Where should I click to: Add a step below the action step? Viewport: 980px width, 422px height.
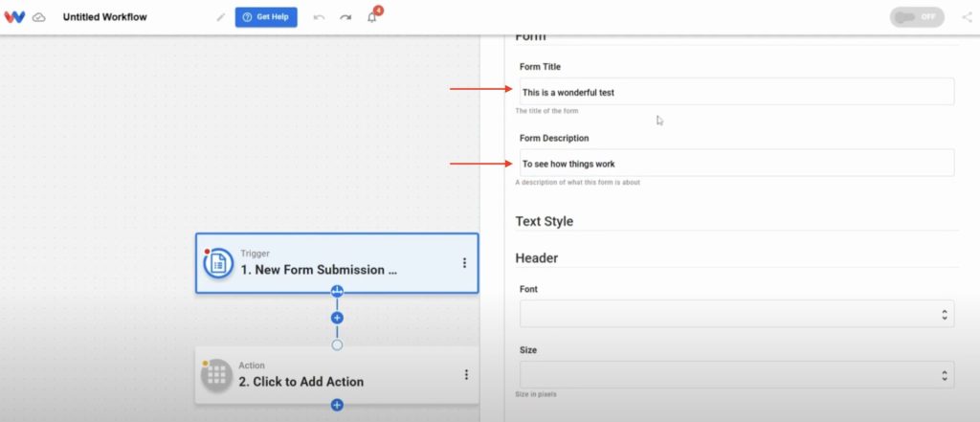[337, 405]
